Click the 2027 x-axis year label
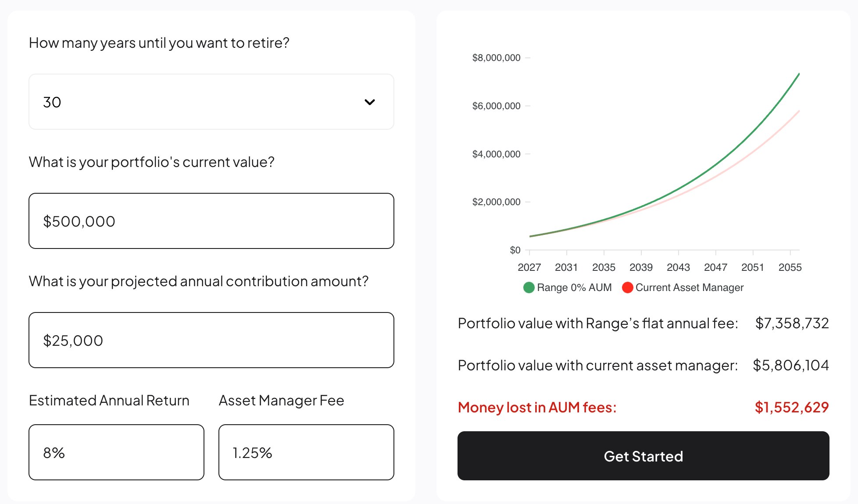Viewport: 858px width, 504px height. point(529,267)
